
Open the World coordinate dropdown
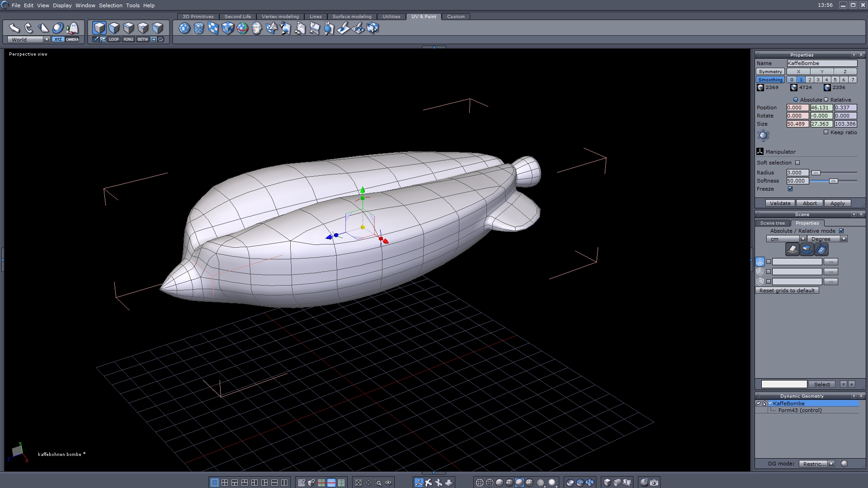click(x=47, y=40)
